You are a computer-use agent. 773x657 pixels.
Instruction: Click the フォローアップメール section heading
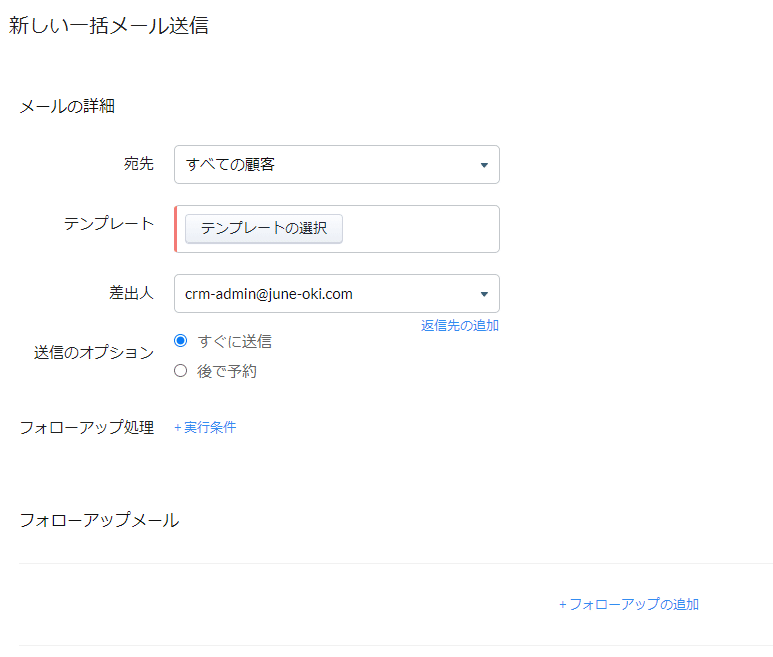coord(99,520)
